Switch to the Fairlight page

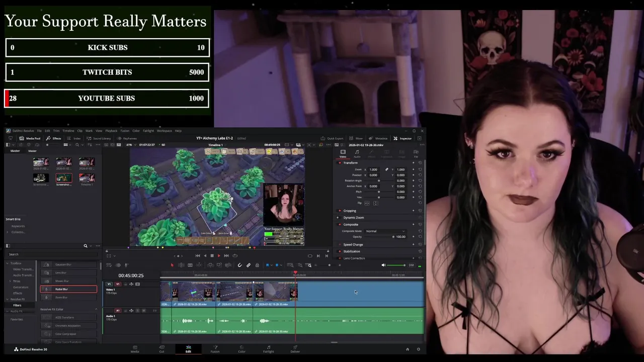268,349
